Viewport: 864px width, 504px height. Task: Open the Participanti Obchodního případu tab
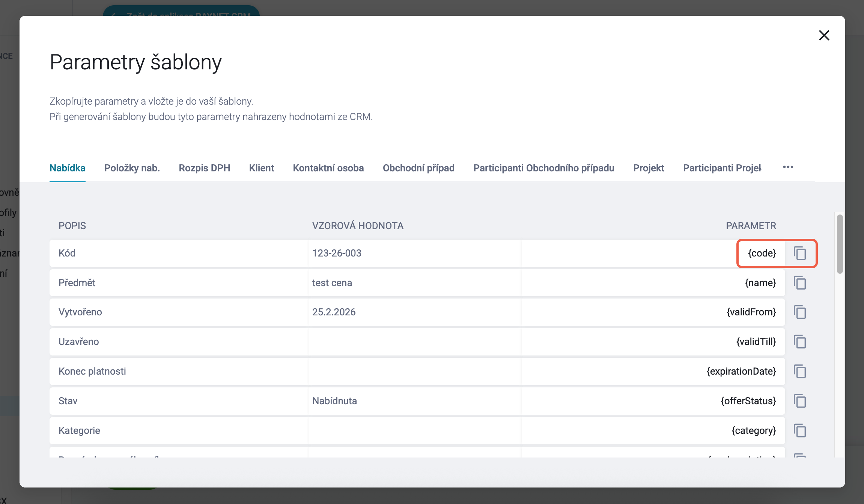pyautogui.click(x=544, y=168)
